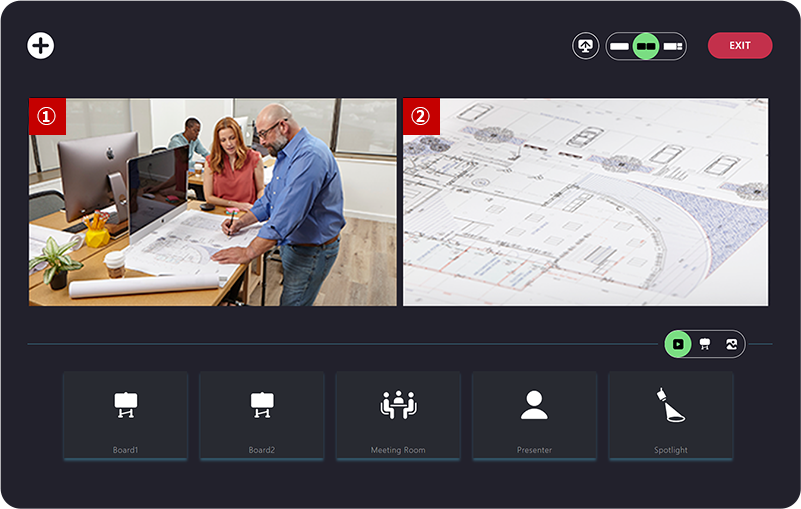Click the screen share upload icon
The width and height of the screenshot is (801, 509).
pos(585,46)
